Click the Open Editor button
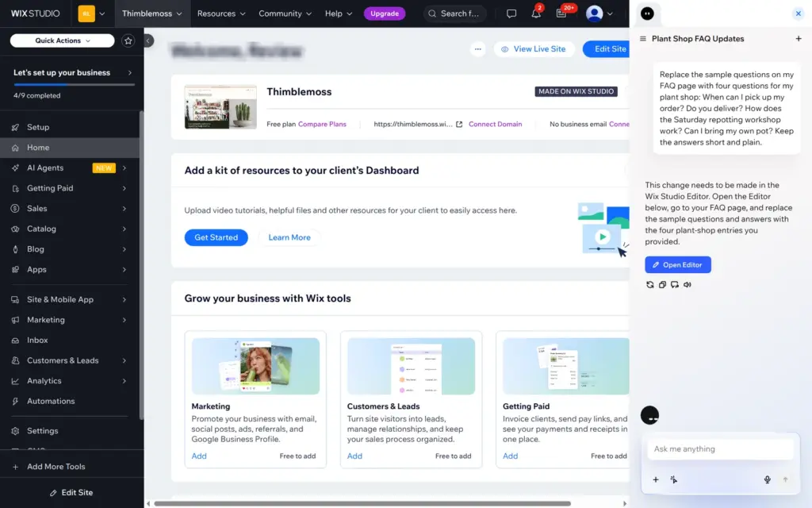Image resolution: width=812 pixels, height=508 pixels. point(678,265)
